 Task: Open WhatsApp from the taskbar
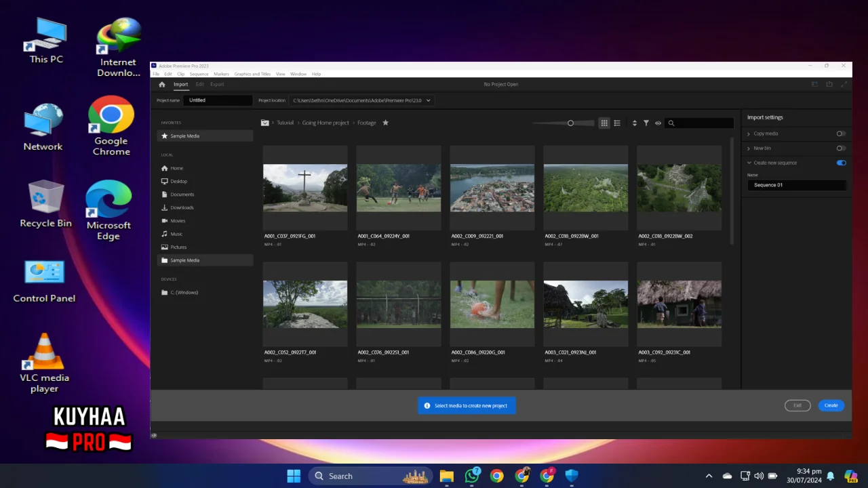point(472,476)
